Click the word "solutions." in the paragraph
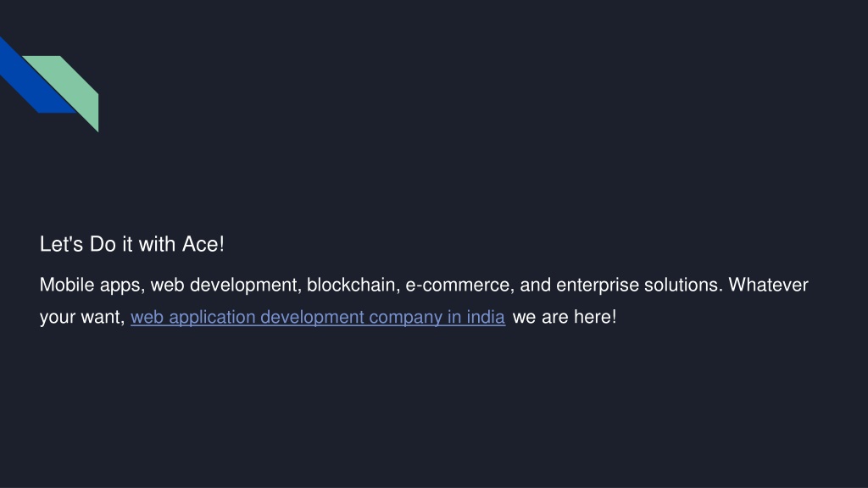The image size is (868, 488). coord(684,285)
